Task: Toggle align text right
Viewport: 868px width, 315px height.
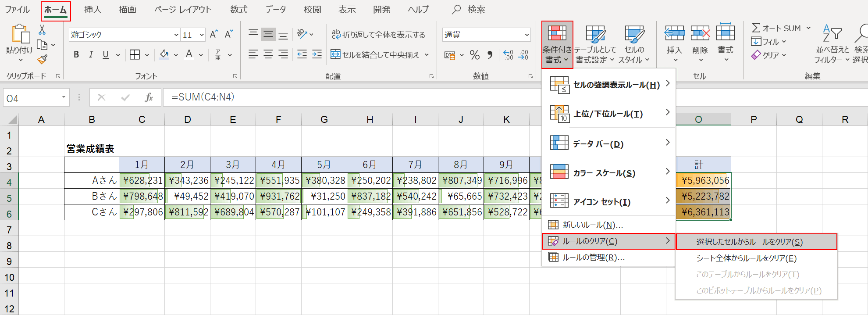Action: tap(283, 54)
